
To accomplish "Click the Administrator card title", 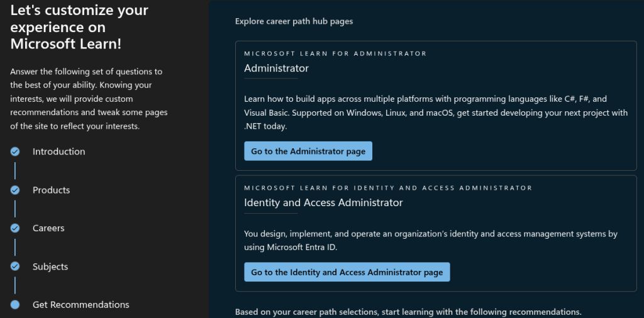I will (276, 68).
